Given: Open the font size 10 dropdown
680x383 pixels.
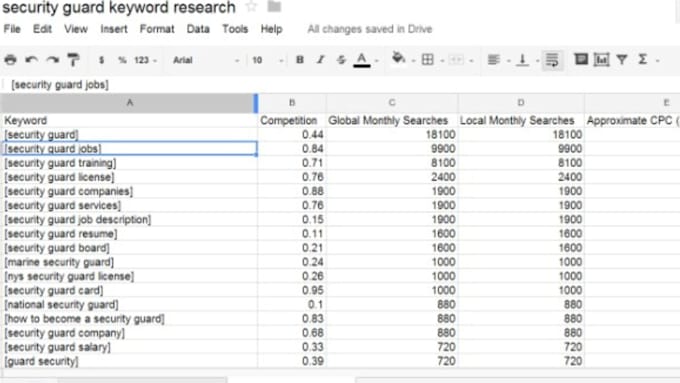Looking at the screenshot, I should click(x=268, y=60).
